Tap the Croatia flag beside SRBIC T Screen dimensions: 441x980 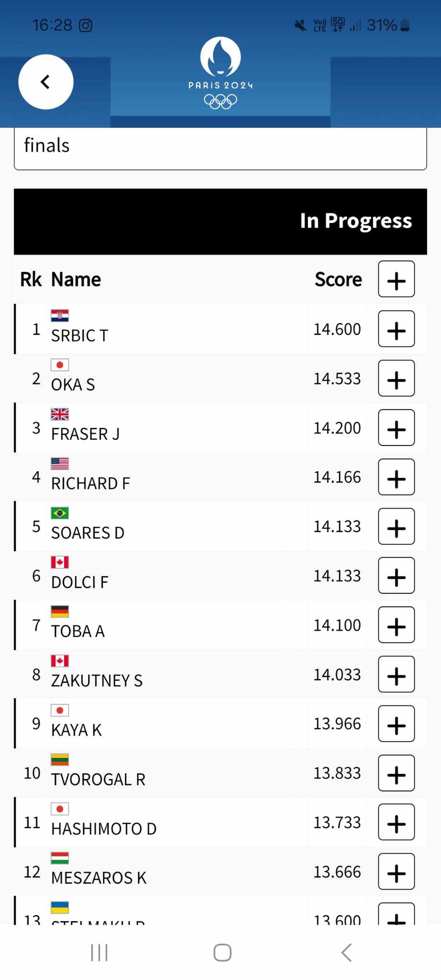[x=60, y=315]
